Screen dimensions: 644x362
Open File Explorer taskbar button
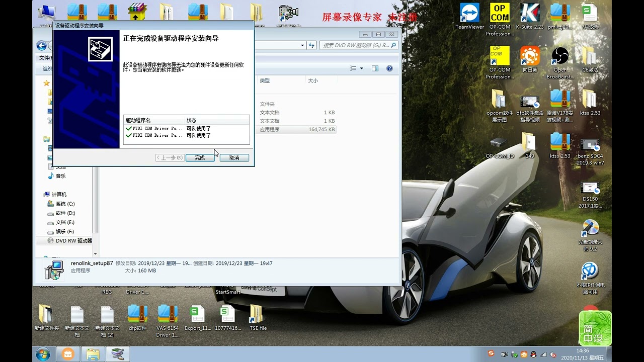tap(93, 354)
